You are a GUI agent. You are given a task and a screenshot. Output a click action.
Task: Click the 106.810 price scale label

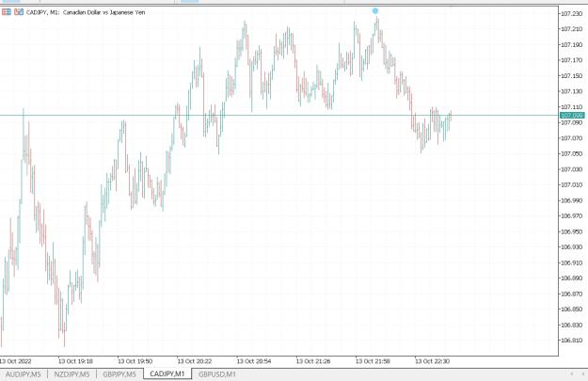click(x=571, y=341)
